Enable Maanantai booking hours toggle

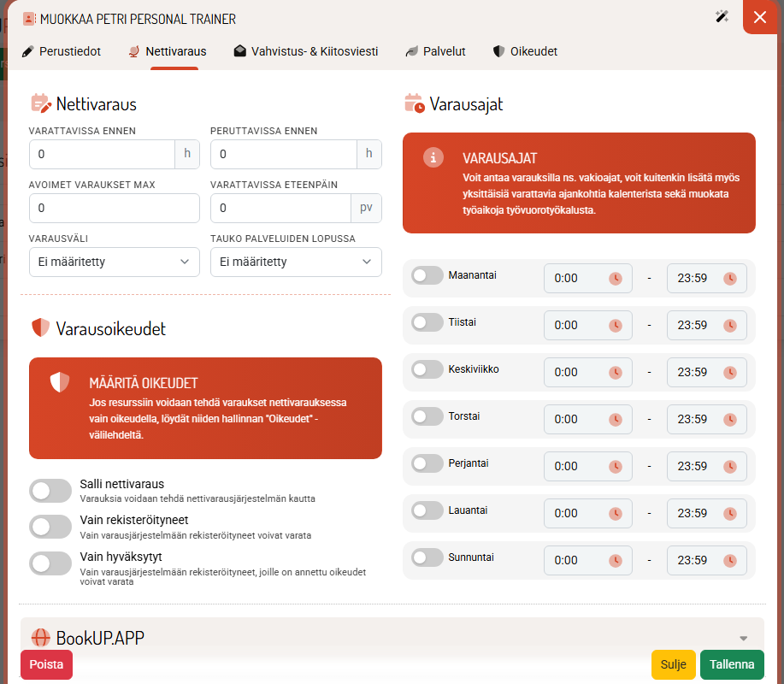tap(427, 275)
